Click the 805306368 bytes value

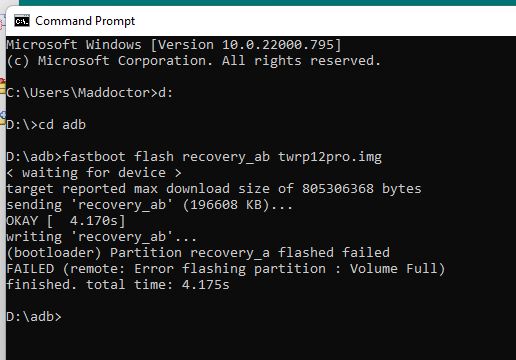(x=362, y=189)
